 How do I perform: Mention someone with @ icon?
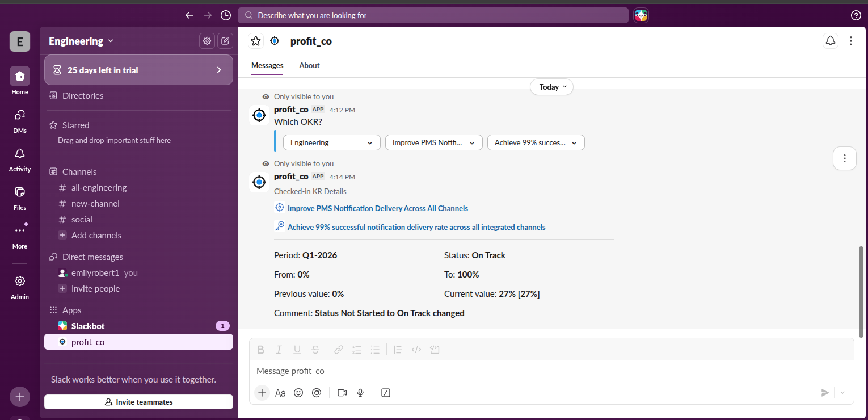(317, 393)
